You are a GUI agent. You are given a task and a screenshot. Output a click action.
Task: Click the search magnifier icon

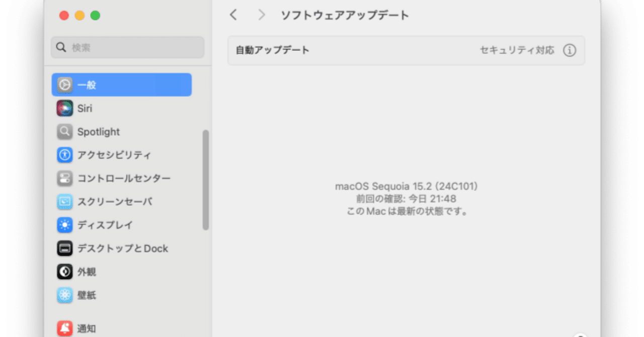point(61,47)
